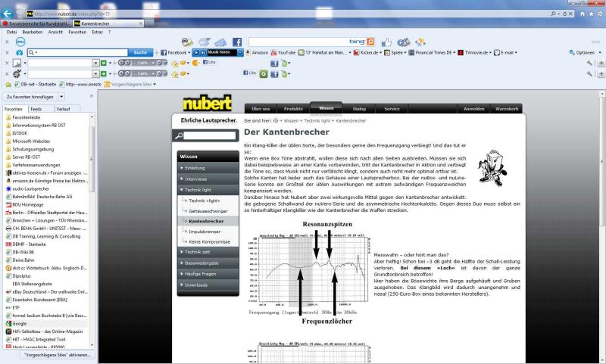
Task: Go back with the browser Back arrow
Action: tap(7, 14)
